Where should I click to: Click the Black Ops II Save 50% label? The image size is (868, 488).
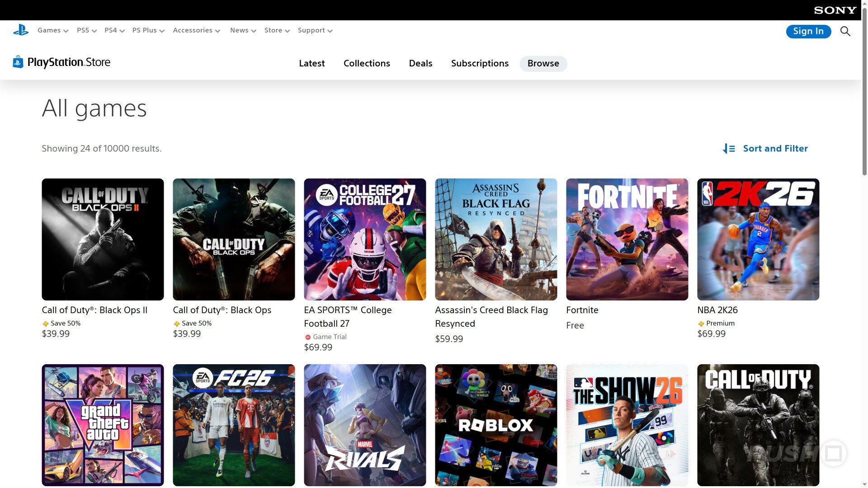coord(66,323)
